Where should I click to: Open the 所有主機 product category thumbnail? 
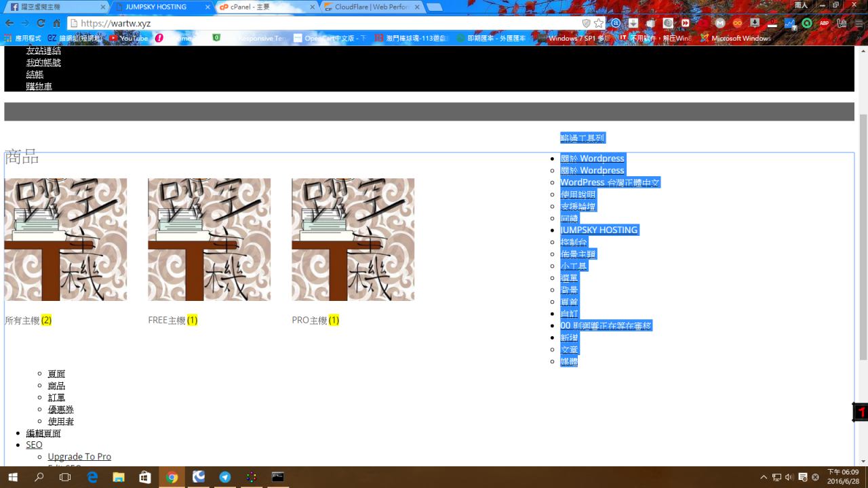[x=65, y=239]
